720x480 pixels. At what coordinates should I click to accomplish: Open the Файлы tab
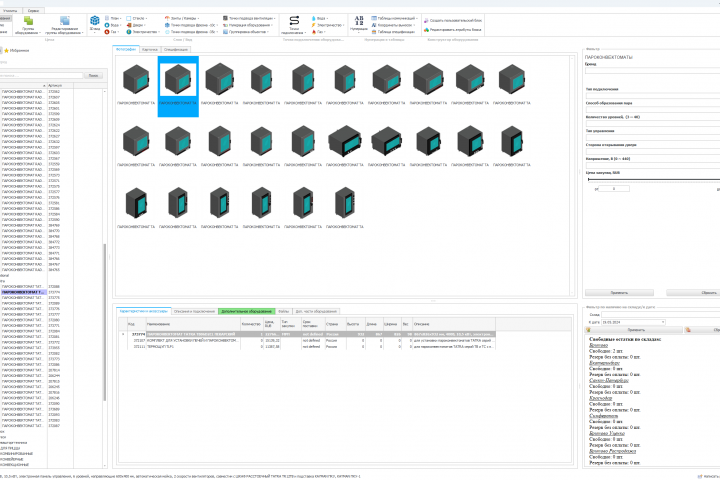pyautogui.click(x=284, y=311)
